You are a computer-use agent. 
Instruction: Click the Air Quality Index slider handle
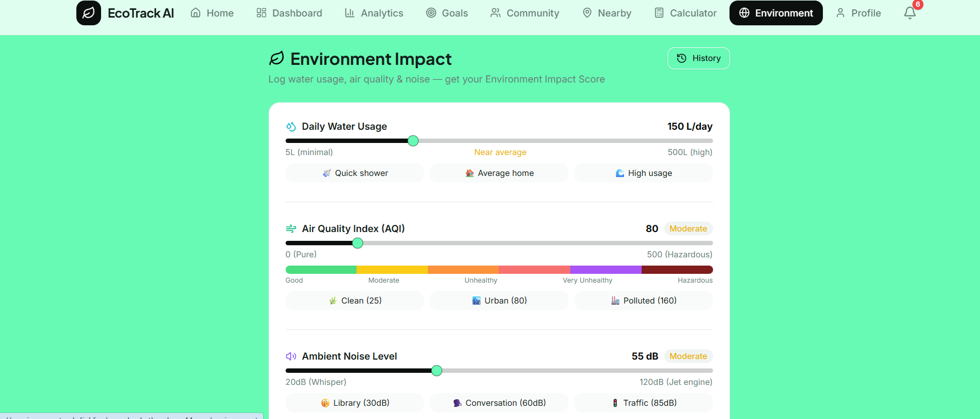click(x=358, y=243)
